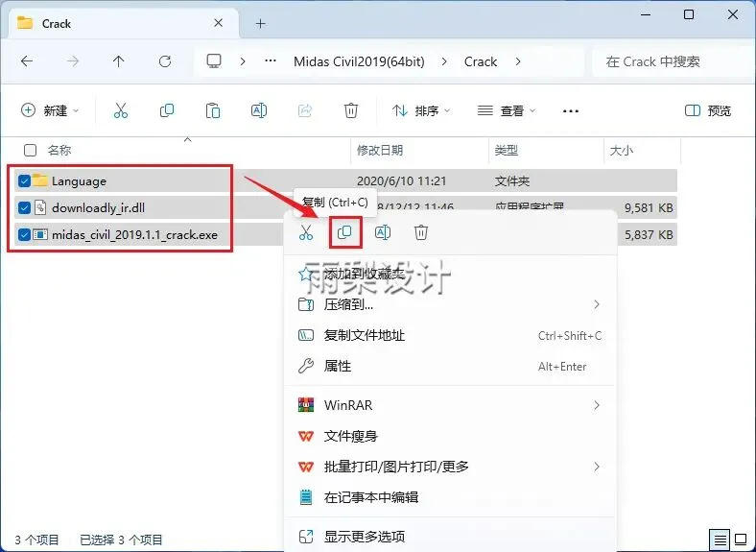Screen dimensions: 756x552
Task: Uncheck the Language folder checkbox
Action: click(x=24, y=180)
